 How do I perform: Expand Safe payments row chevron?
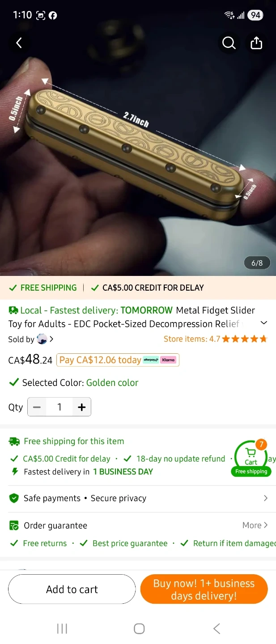pos(266,498)
